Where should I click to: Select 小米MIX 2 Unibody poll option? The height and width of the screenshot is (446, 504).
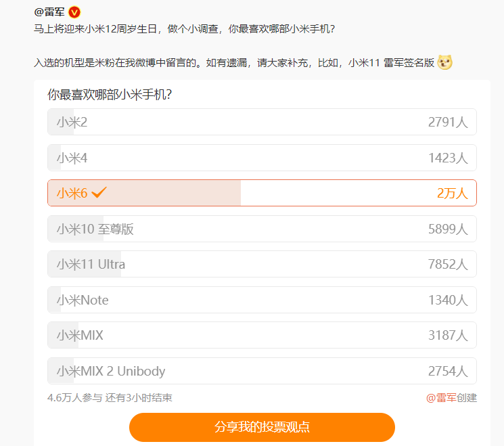tap(262, 371)
